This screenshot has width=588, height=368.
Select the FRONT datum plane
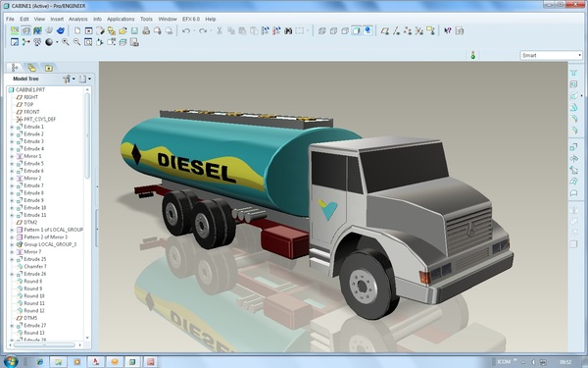point(27,112)
